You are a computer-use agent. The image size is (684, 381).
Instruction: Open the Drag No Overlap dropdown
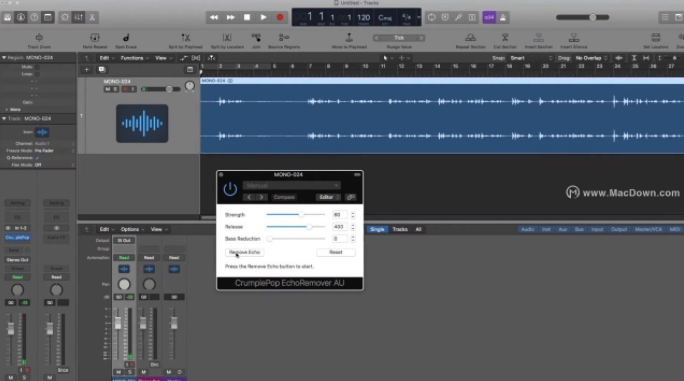tap(591, 58)
